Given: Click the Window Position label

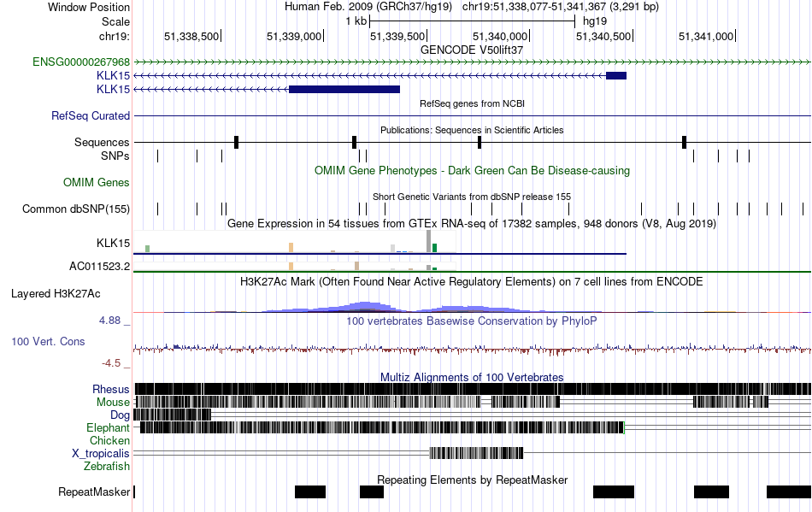Looking at the screenshot, I should [89, 7].
